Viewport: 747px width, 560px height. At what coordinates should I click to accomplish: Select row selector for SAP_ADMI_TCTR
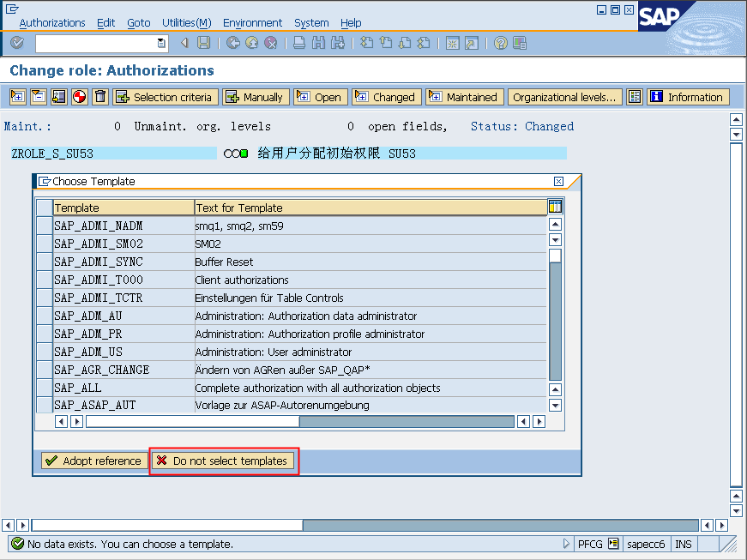click(45, 298)
